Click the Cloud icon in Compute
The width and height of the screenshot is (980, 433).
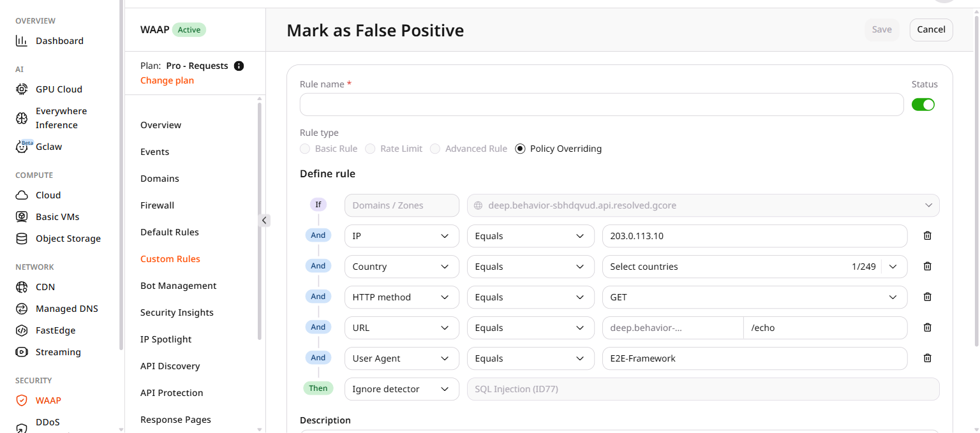(22, 195)
